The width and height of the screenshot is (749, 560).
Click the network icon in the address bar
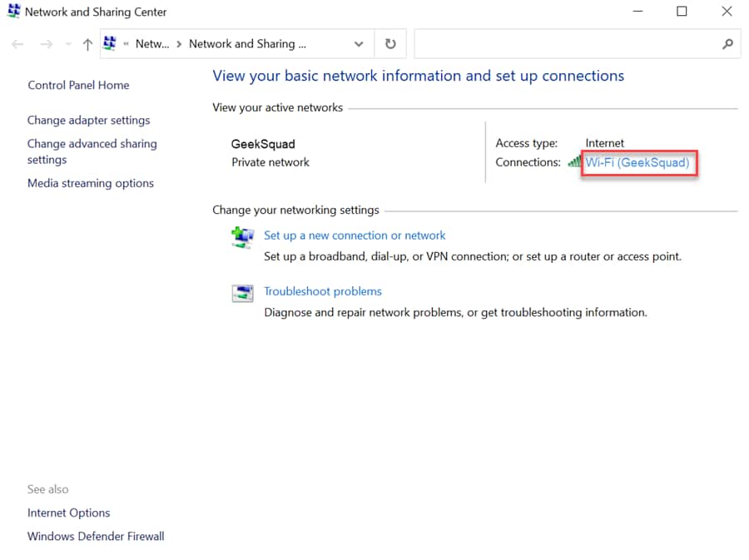(109, 42)
